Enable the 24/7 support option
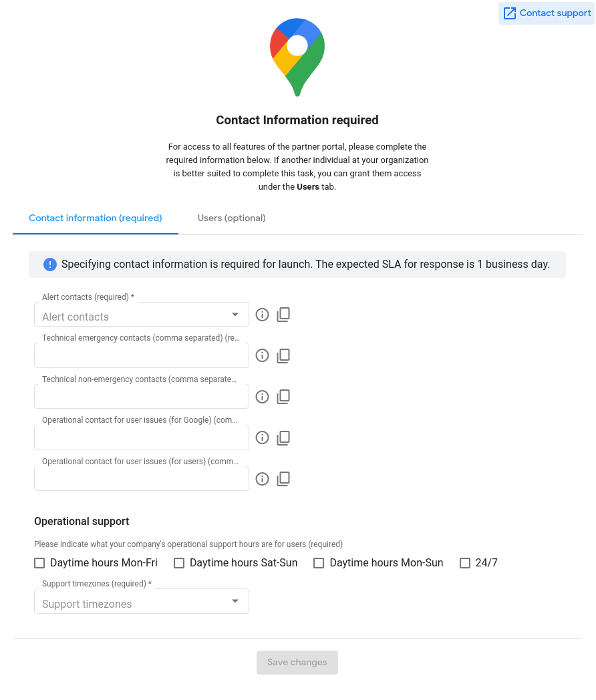This screenshot has height=700, width=596. [x=464, y=562]
